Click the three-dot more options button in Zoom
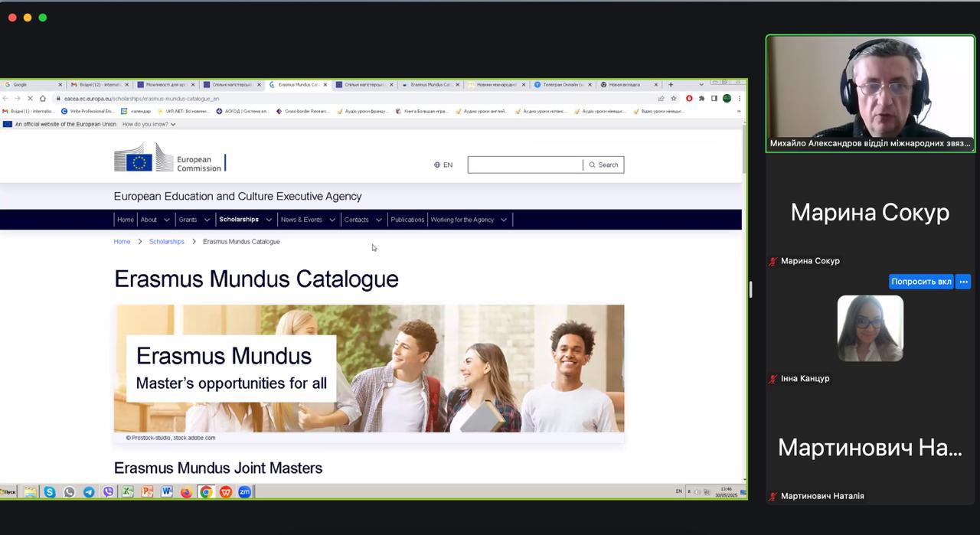This screenshot has width=980, height=535. pos(963,282)
